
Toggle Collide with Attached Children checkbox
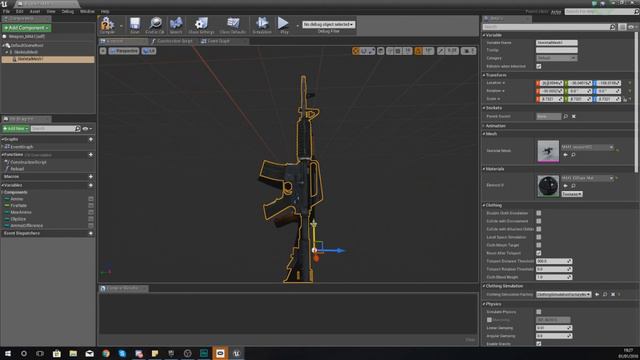click(x=539, y=229)
